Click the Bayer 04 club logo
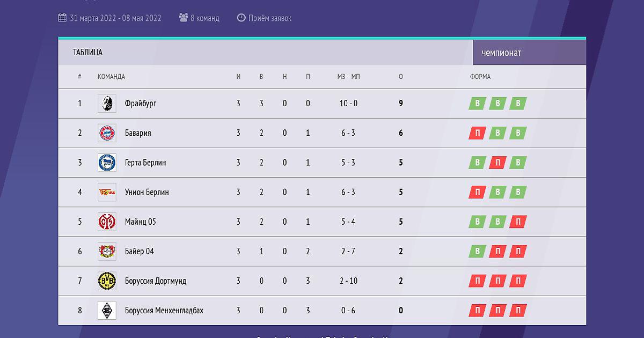The width and height of the screenshot is (644, 338). tap(107, 251)
